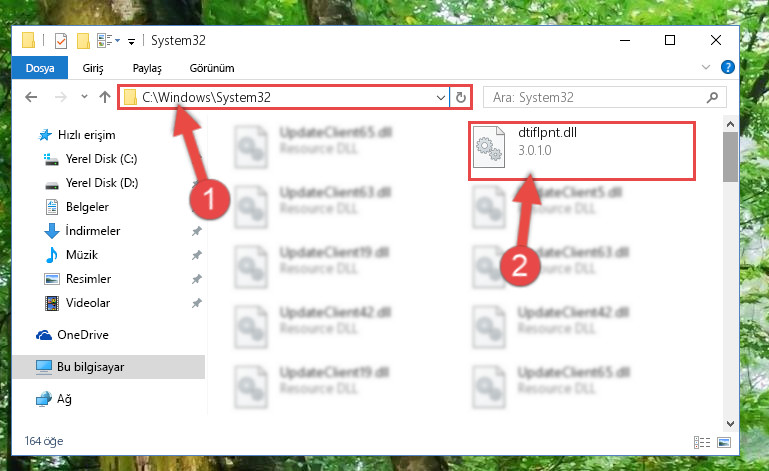This screenshot has height=471, width=769.
Task: Open the Dosya menu tab
Action: click(x=40, y=68)
